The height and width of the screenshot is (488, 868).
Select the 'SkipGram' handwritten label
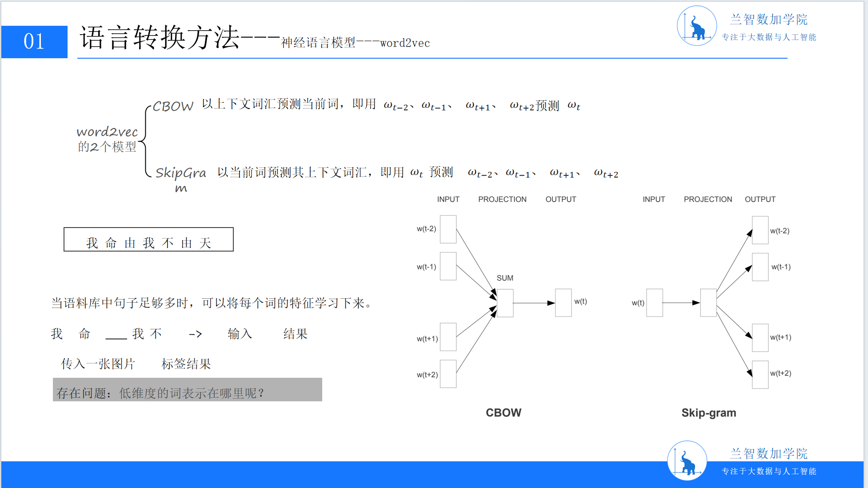point(180,179)
